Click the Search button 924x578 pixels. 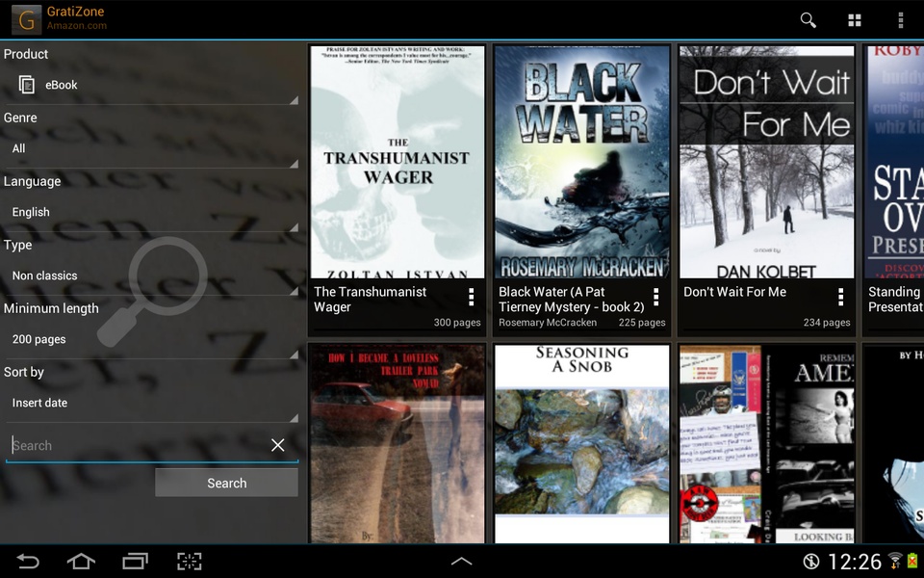[x=226, y=483]
